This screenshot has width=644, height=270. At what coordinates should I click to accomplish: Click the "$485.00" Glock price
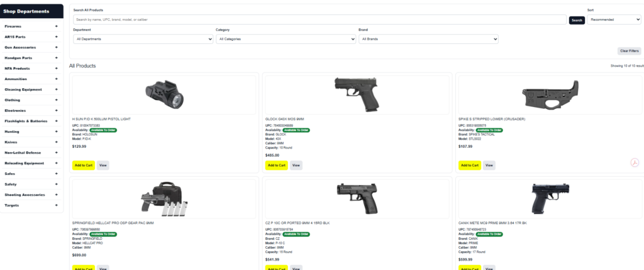click(x=272, y=155)
